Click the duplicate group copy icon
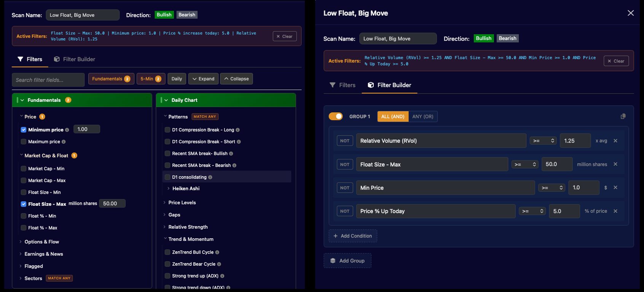The height and width of the screenshot is (292, 644). tap(623, 116)
